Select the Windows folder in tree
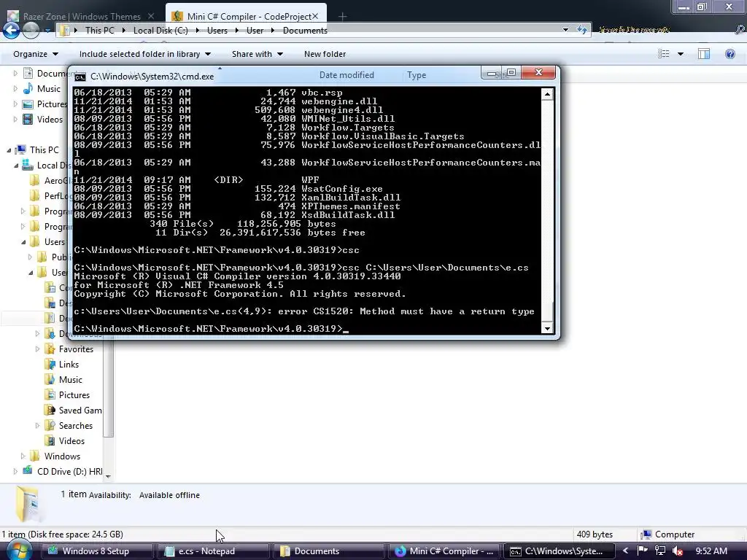Image resolution: width=747 pixels, height=560 pixels. (62, 456)
